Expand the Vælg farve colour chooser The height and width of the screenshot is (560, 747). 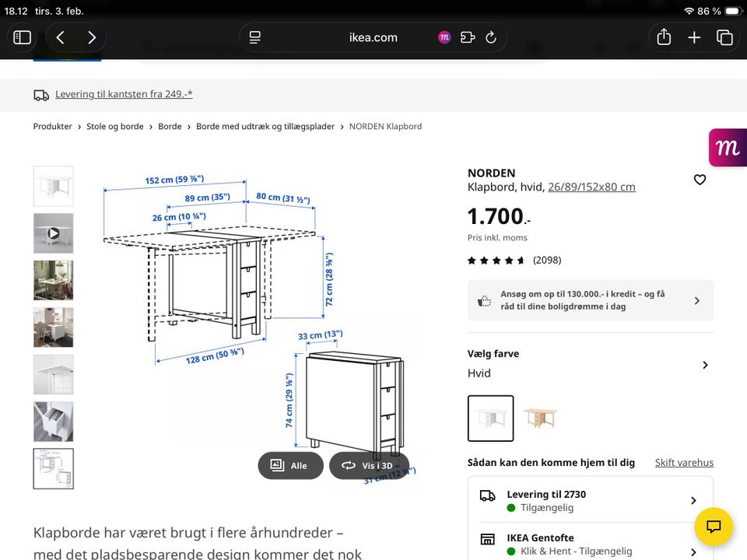[x=591, y=364]
